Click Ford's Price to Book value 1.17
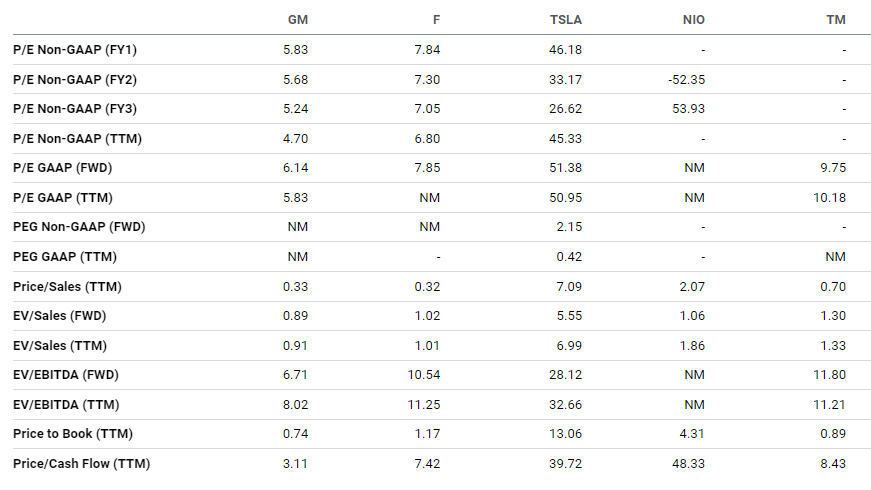The image size is (871, 490). click(x=427, y=433)
